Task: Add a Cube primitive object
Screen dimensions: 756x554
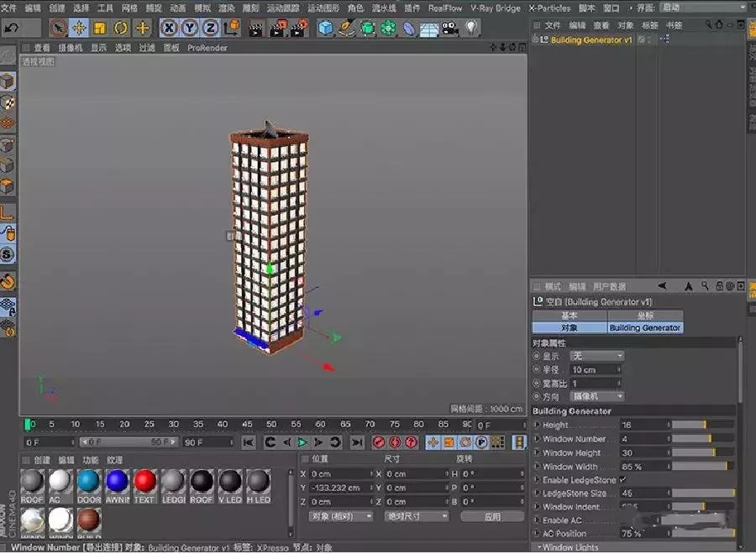Action: coord(325,28)
